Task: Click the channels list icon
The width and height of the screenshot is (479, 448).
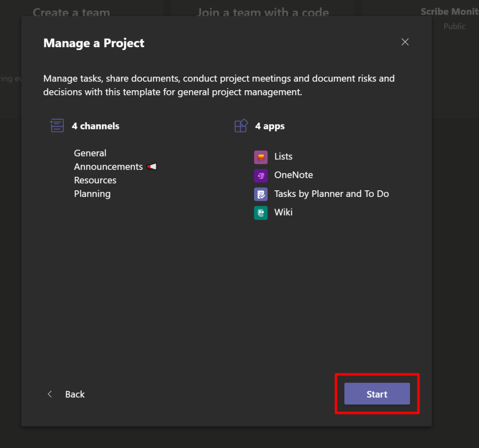Action: 57,126
